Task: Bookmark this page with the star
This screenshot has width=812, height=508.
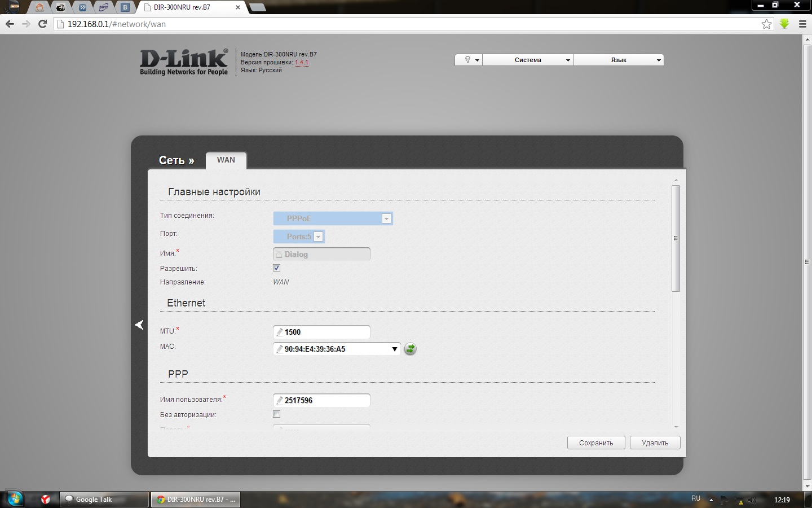Action: click(766, 24)
